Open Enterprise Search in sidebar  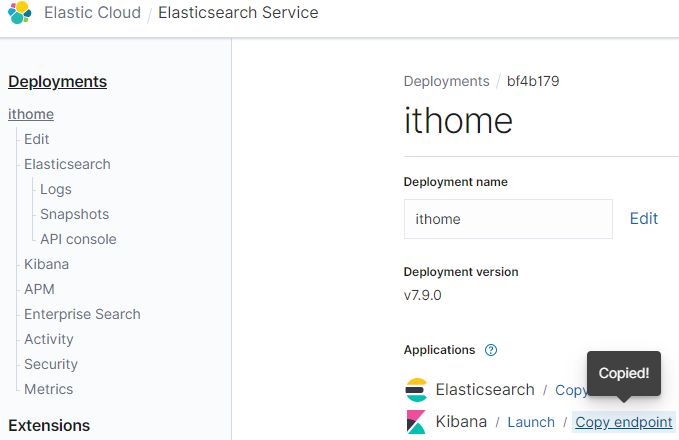click(82, 314)
